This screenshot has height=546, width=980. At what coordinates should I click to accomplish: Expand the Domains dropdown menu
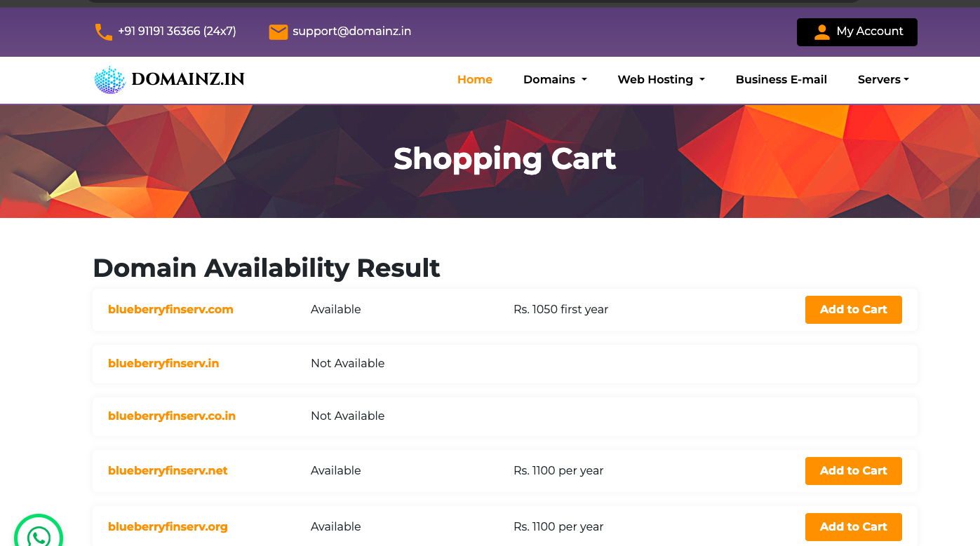point(555,80)
